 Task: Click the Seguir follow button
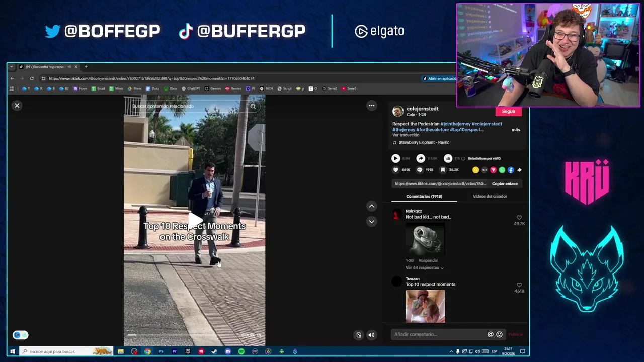point(508,111)
